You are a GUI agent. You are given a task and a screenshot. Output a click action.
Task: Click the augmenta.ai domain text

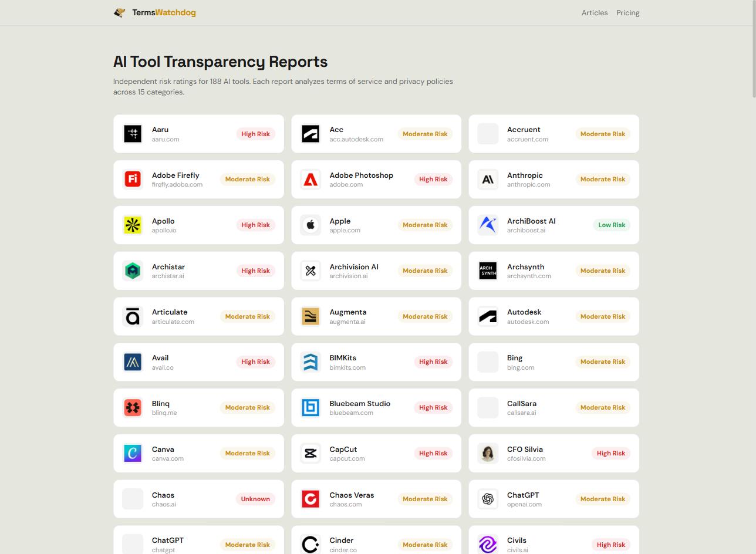click(x=347, y=322)
